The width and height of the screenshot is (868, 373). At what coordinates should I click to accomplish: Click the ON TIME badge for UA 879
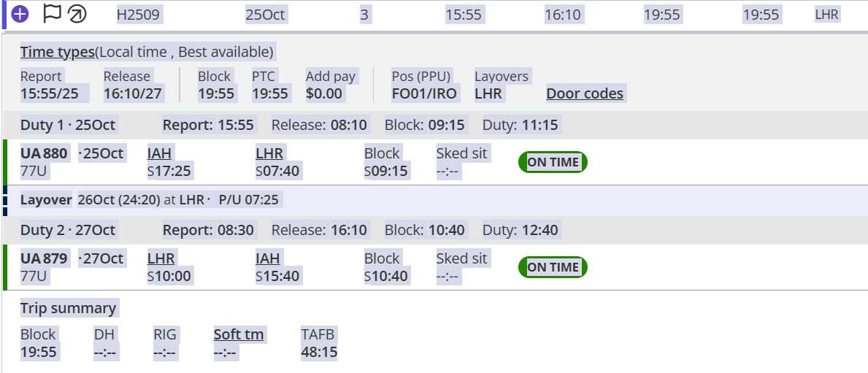pyautogui.click(x=553, y=267)
